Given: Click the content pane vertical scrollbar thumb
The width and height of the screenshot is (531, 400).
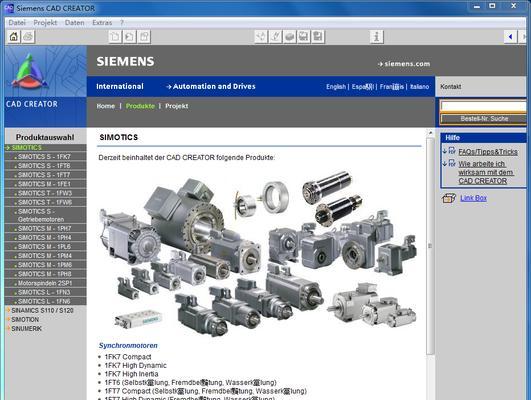Looking at the screenshot, I should (430, 246).
